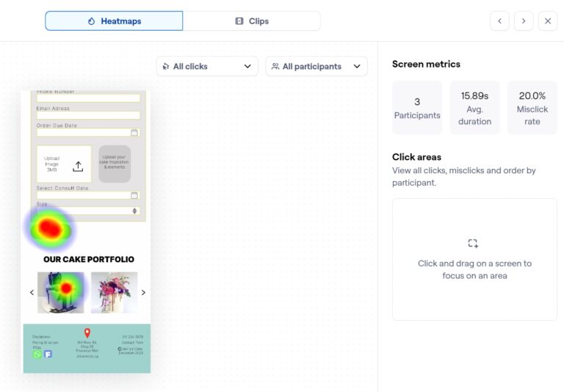Screen dimensions: 564x392
Task: Close the heatmap viewer with X
Action: [x=548, y=21]
